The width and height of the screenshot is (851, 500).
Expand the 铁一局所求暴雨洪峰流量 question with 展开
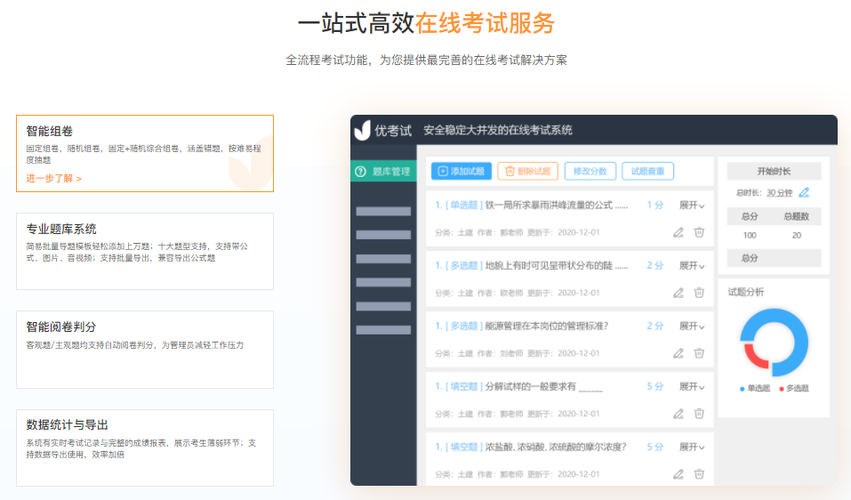[x=692, y=205]
